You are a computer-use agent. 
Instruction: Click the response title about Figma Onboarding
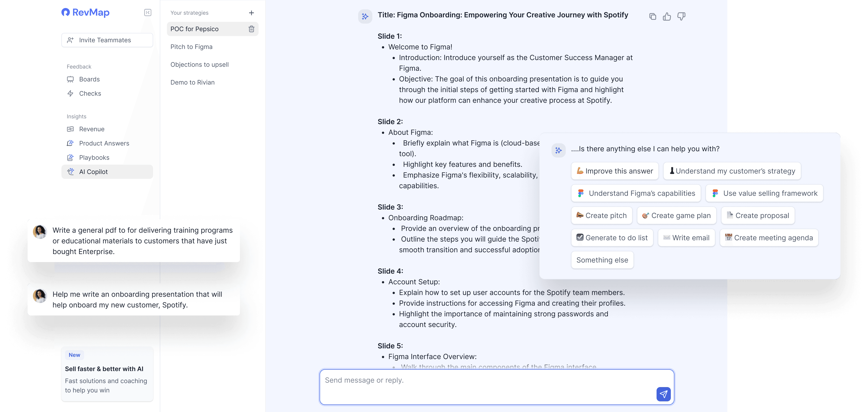tap(503, 15)
